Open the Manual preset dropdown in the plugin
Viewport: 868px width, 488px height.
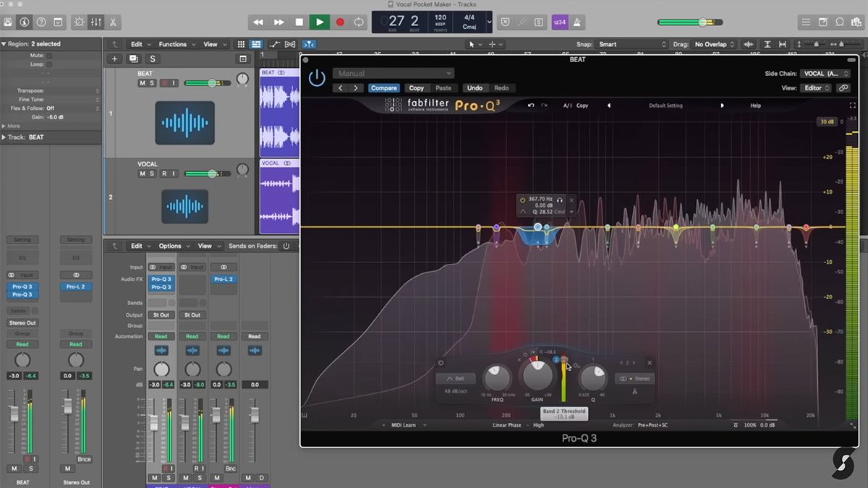click(393, 73)
